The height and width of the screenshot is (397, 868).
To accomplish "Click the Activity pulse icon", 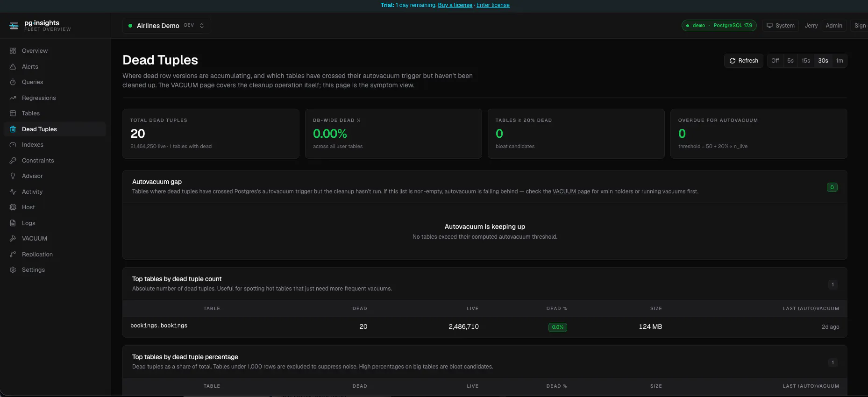I will coord(13,192).
